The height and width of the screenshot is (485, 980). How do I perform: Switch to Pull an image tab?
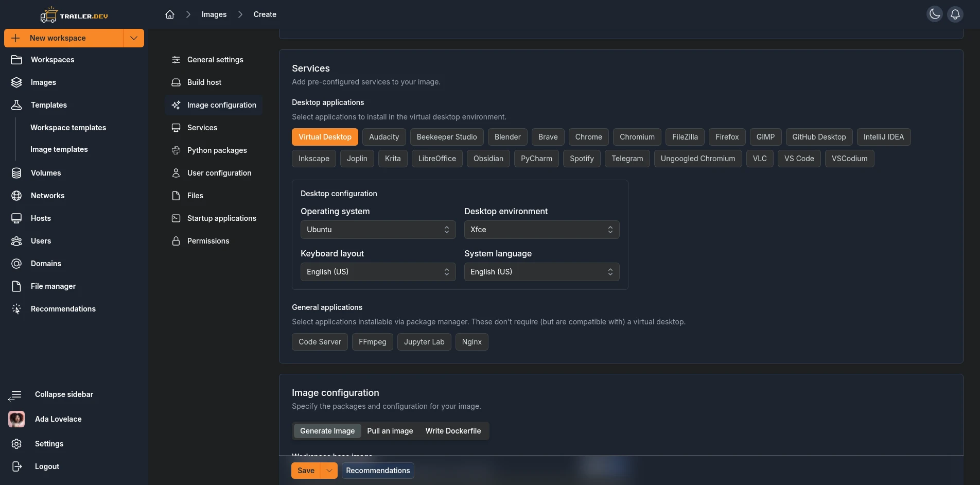(x=390, y=431)
